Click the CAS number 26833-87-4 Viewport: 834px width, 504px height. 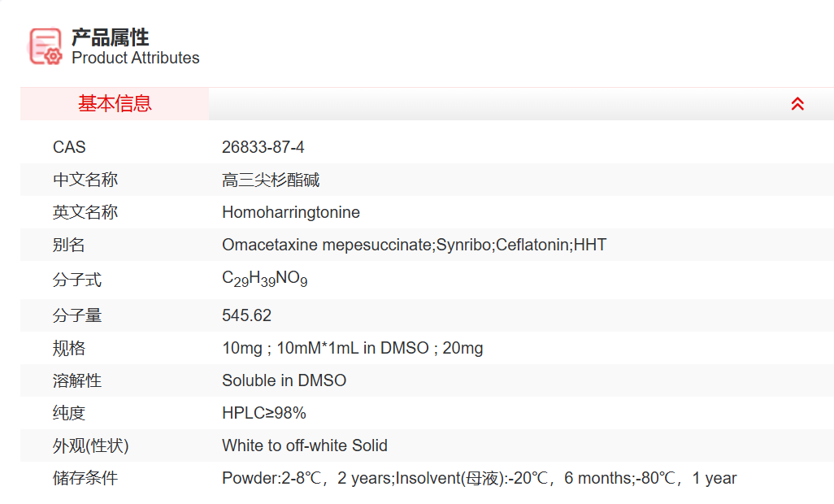coord(263,147)
